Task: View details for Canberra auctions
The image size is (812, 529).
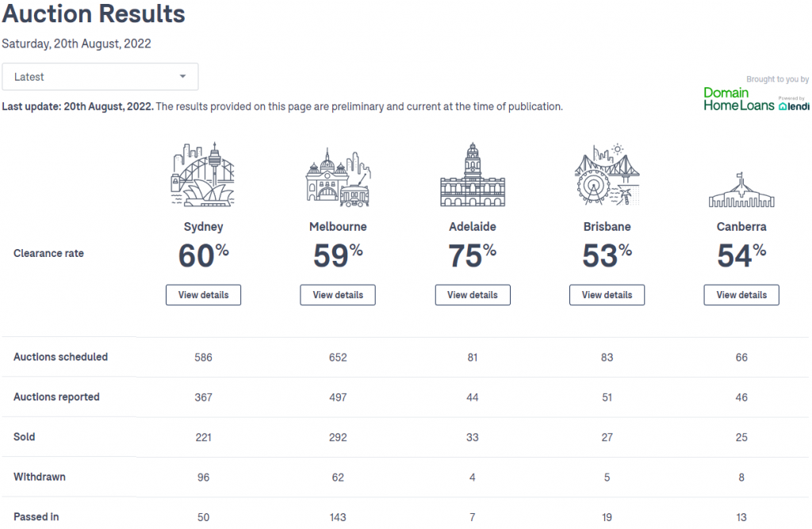Action: click(x=741, y=295)
